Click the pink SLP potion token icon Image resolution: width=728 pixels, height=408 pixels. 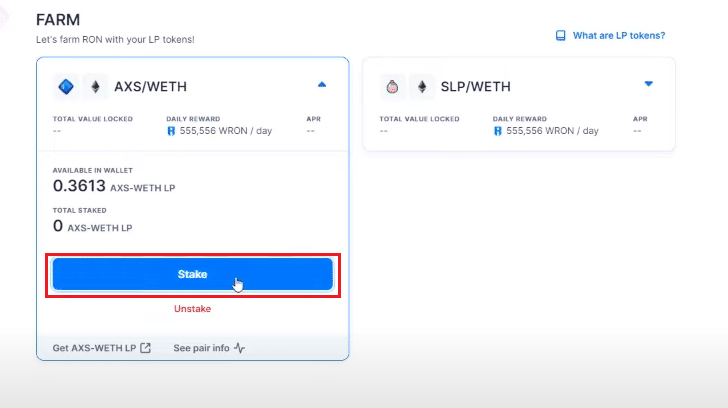tap(392, 86)
